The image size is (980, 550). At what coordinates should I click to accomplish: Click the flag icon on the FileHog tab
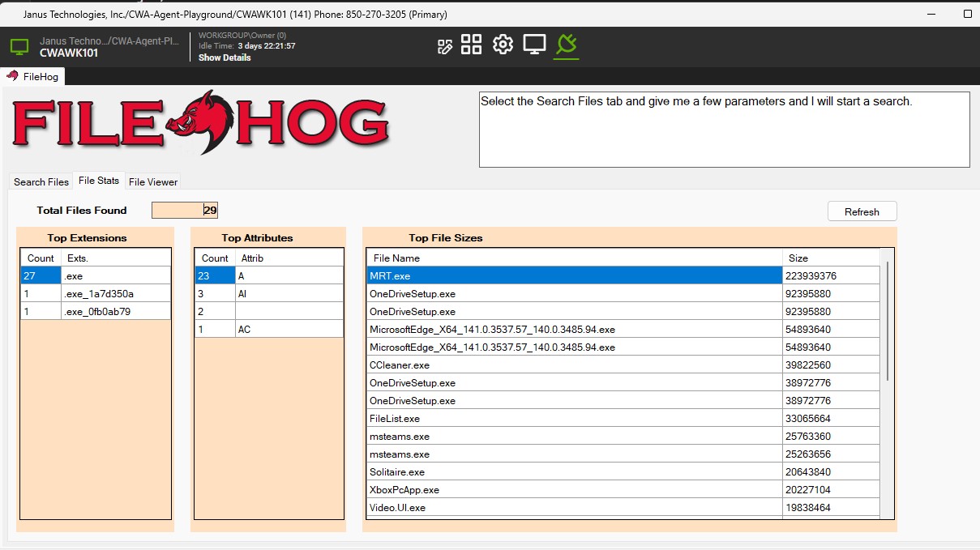click(x=10, y=76)
